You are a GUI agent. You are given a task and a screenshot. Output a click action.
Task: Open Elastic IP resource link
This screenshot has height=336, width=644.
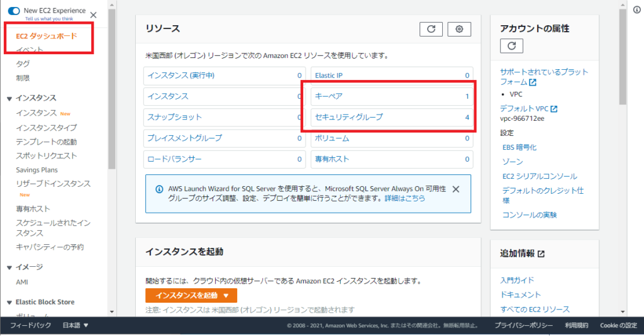[328, 76]
